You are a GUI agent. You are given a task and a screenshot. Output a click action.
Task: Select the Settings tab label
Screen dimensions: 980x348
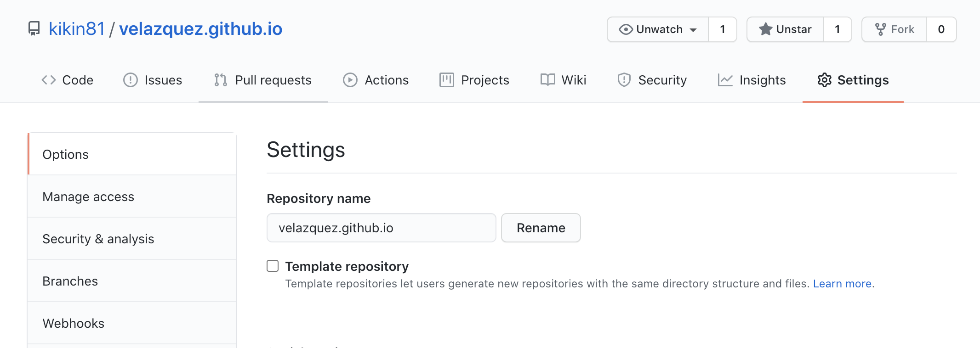pyautogui.click(x=863, y=80)
